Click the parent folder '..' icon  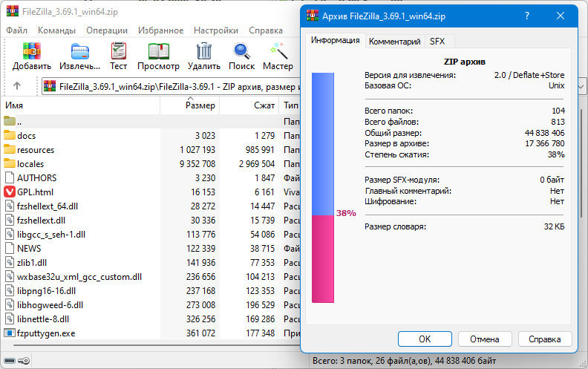pyautogui.click(x=10, y=121)
